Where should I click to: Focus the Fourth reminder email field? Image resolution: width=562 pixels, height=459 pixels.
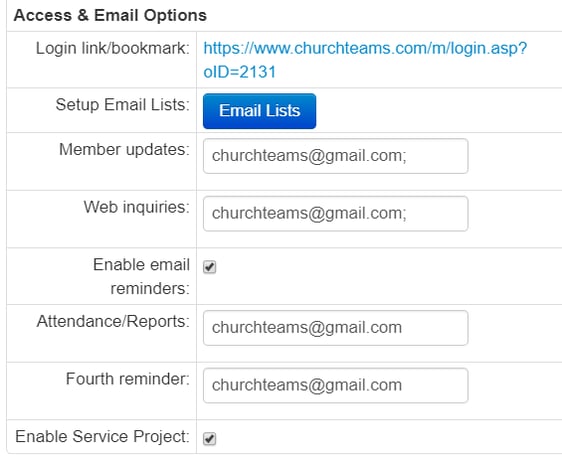point(335,385)
